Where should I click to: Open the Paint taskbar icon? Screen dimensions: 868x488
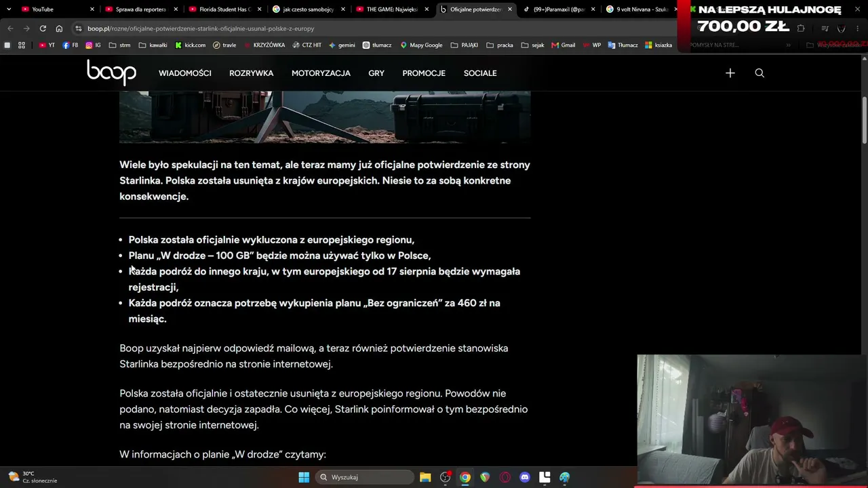pyautogui.click(x=564, y=477)
